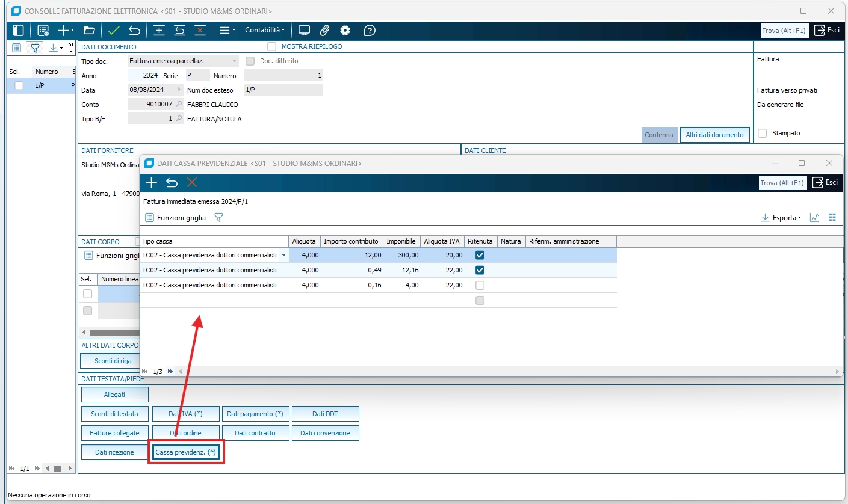Open Funzioni griglia menu in Cassa window
Viewport: 848px width, 504px height.
click(175, 218)
